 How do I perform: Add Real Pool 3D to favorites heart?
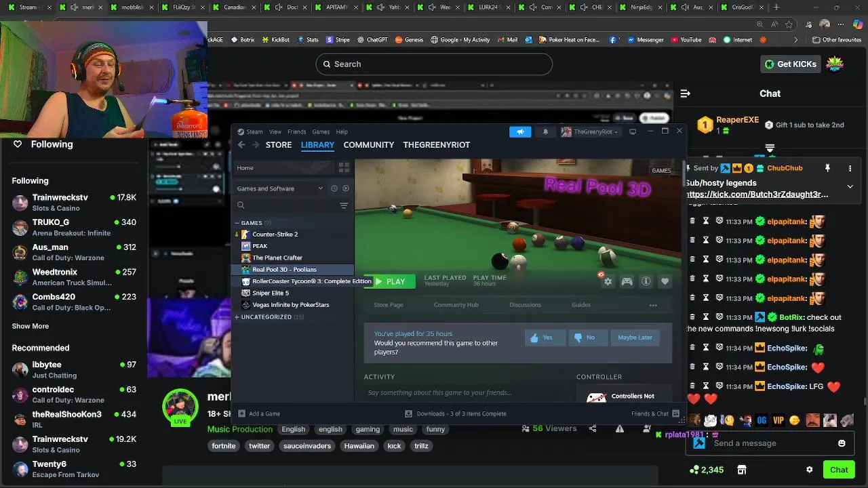pyautogui.click(x=665, y=281)
